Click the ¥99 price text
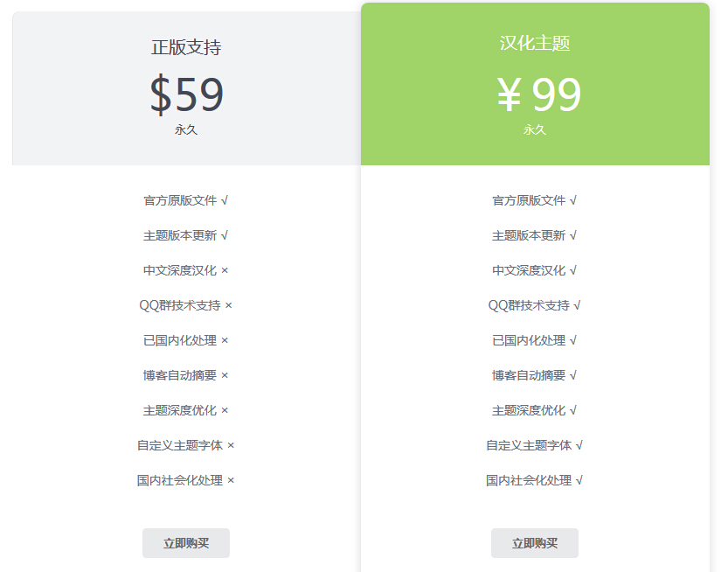728x572 pixels. pos(538,94)
